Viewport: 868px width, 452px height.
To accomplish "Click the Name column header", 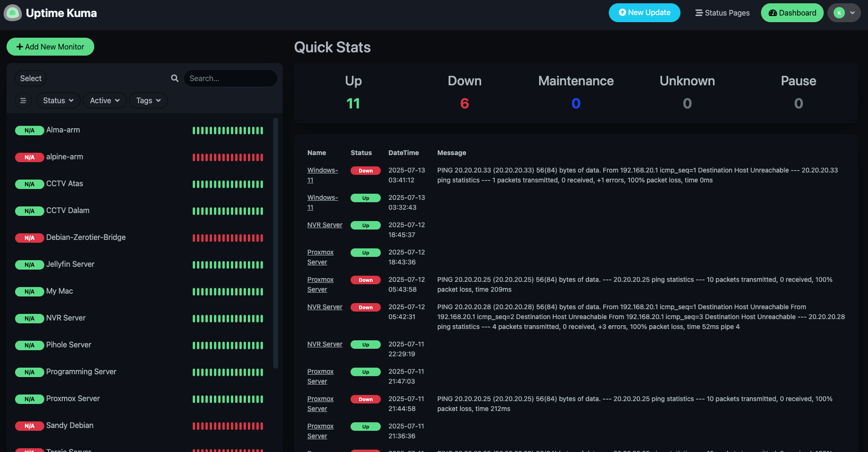I will point(317,153).
